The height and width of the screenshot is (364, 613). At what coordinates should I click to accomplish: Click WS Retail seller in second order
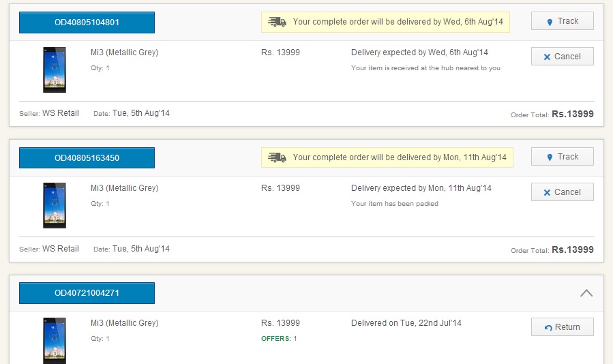click(x=61, y=249)
